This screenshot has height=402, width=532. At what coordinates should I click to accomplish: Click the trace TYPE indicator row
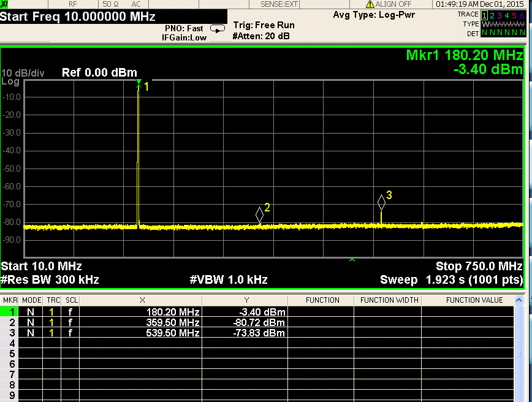(x=503, y=23)
